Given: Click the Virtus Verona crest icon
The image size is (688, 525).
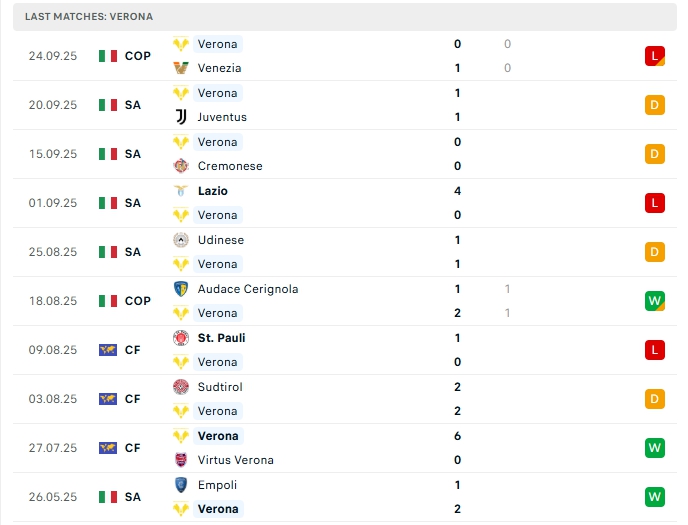Looking at the screenshot, I should pos(181,460).
